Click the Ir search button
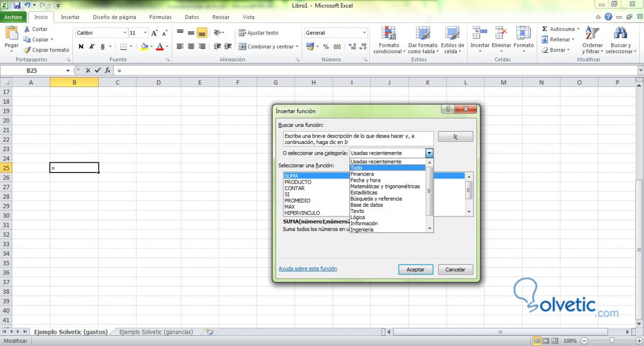Image resolution: width=644 pixels, height=346 pixels. [x=456, y=136]
